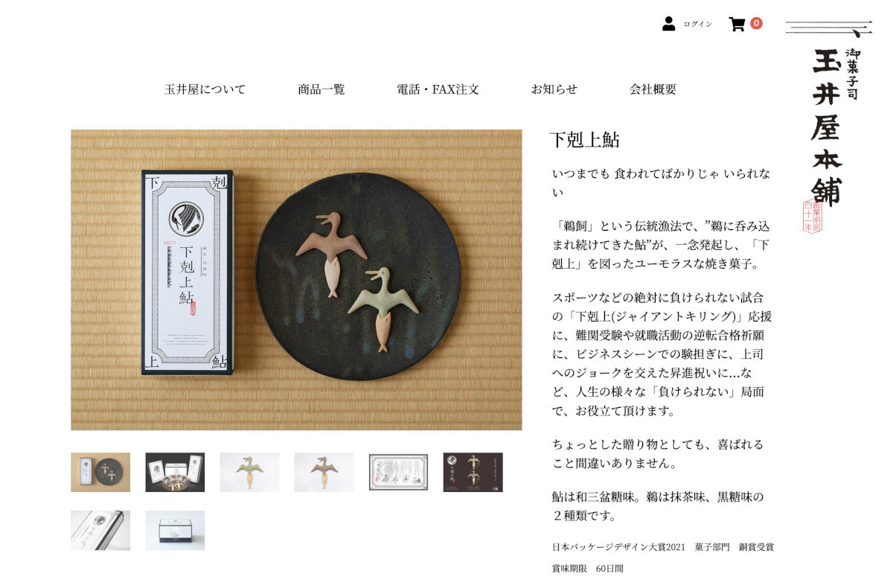
Task: Select the 電話・FAX注文 navigation link
Action: click(x=438, y=89)
